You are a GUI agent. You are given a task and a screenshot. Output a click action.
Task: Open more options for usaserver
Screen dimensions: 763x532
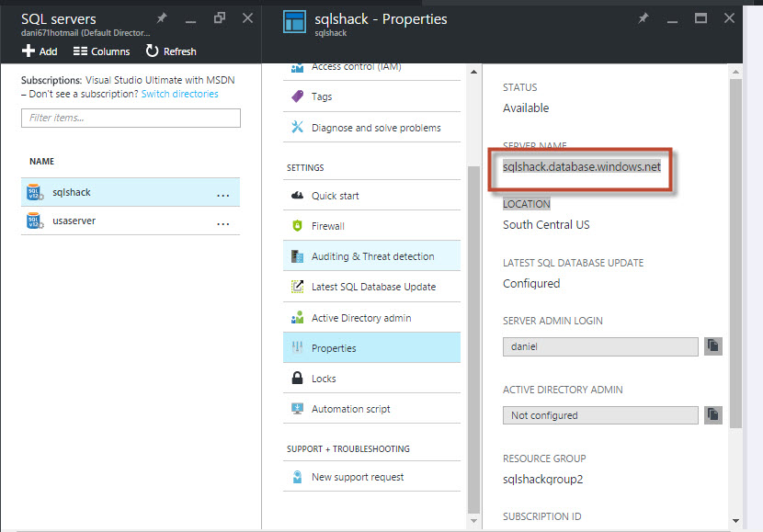[222, 221]
